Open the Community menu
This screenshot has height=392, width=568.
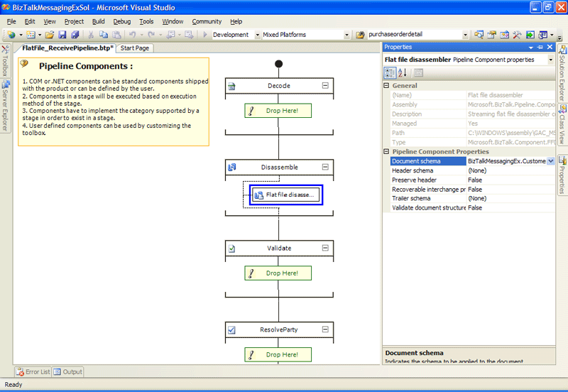click(207, 22)
